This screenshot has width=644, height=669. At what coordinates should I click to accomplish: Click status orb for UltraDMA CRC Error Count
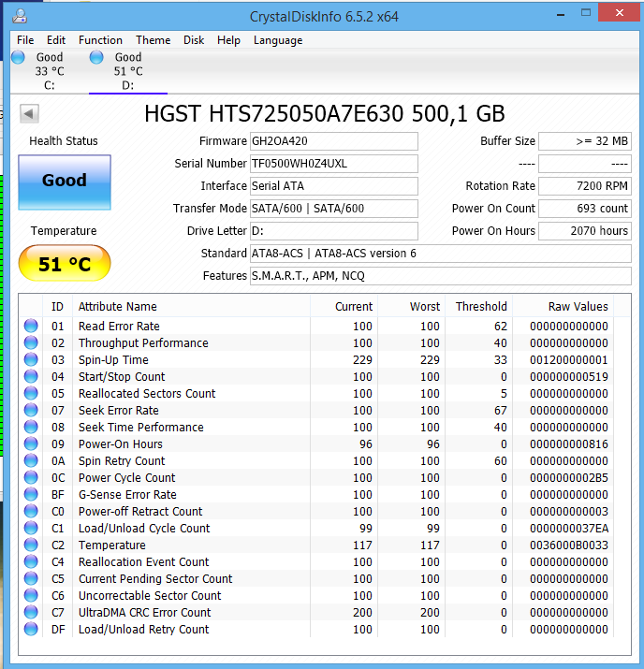(x=31, y=612)
